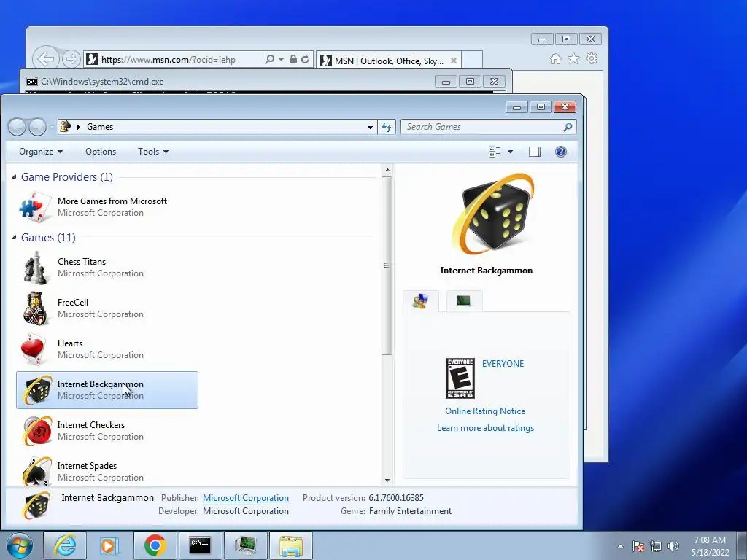Toggle the preview pane icon

(x=535, y=152)
